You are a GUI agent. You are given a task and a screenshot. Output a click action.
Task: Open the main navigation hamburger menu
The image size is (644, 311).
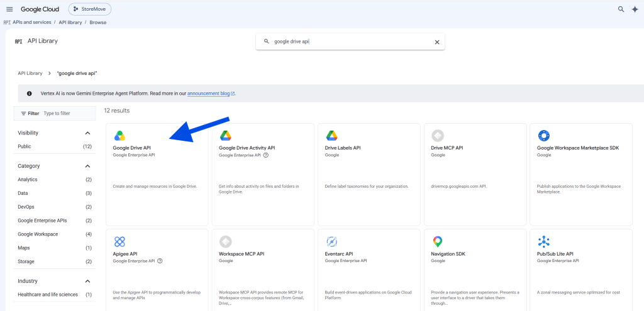(9, 9)
